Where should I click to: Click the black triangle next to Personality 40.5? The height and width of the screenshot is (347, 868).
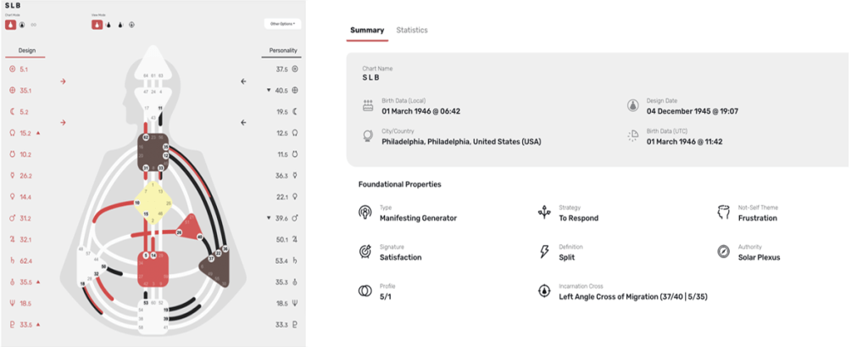(x=268, y=90)
